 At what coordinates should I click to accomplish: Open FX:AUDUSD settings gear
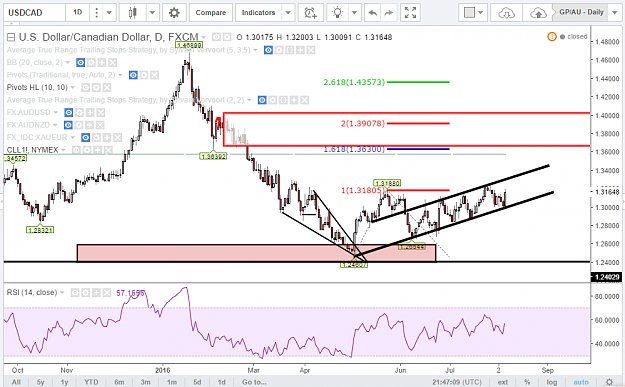click(x=79, y=112)
